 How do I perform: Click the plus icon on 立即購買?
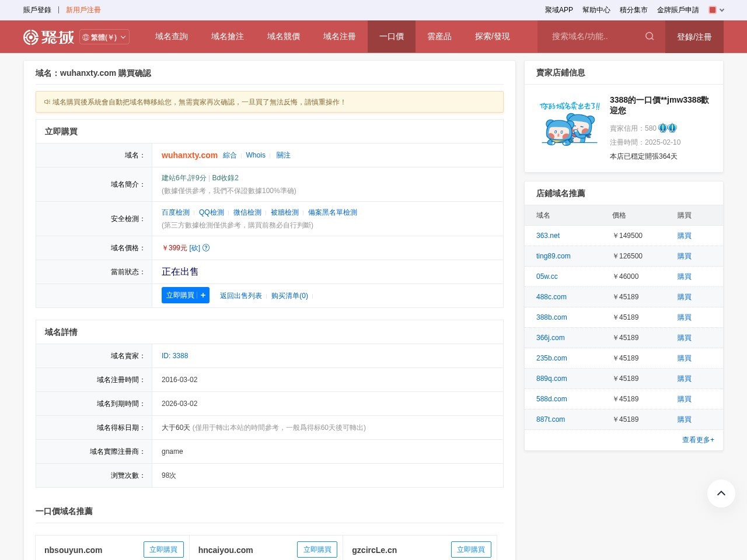(x=203, y=295)
